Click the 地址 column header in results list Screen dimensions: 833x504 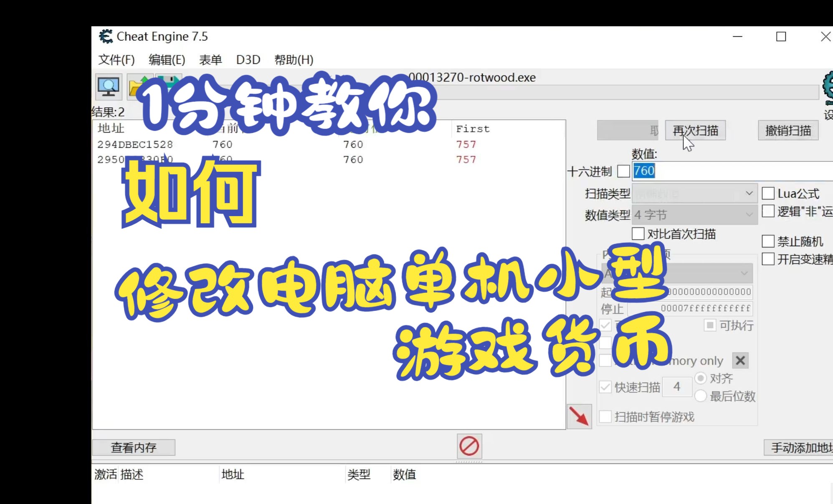(x=111, y=128)
